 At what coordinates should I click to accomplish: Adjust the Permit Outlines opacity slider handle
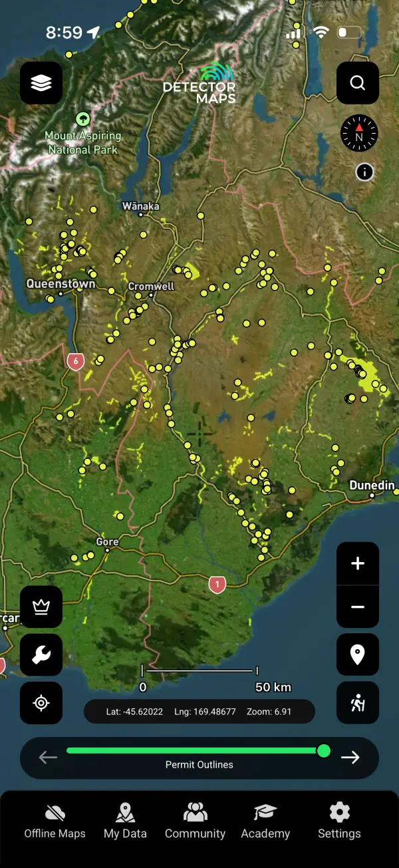(324, 751)
